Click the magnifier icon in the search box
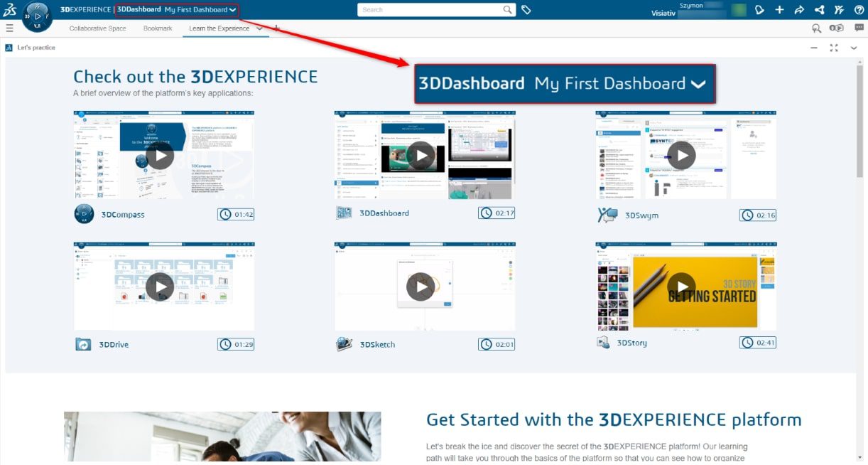Viewport: 868px width, 465px height. [507, 10]
